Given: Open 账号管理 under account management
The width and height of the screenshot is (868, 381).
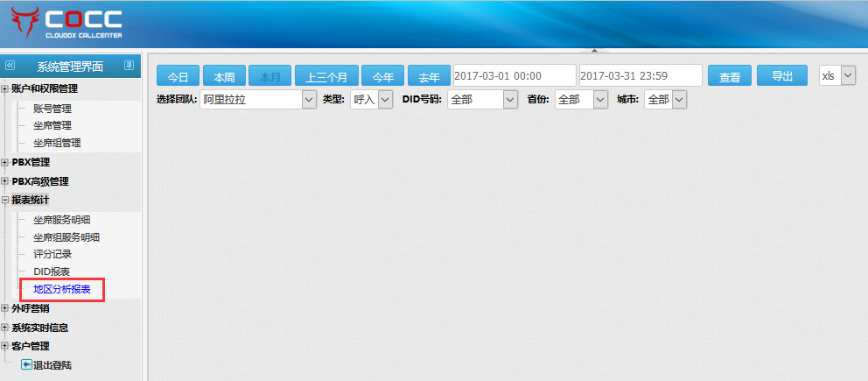Looking at the screenshot, I should (x=52, y=109).
